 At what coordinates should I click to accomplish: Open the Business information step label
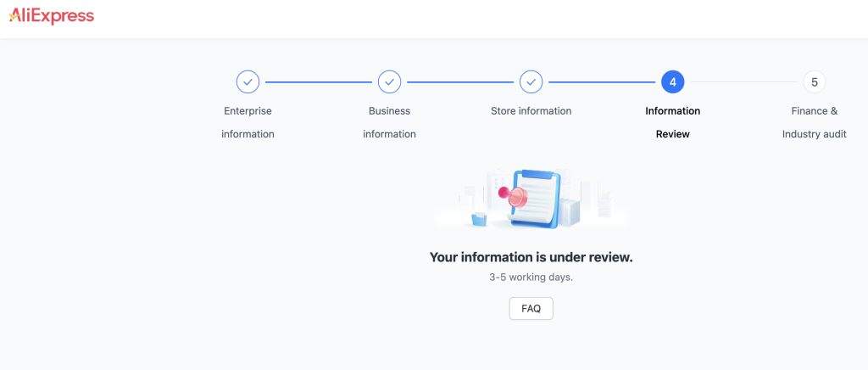(390, 122)
